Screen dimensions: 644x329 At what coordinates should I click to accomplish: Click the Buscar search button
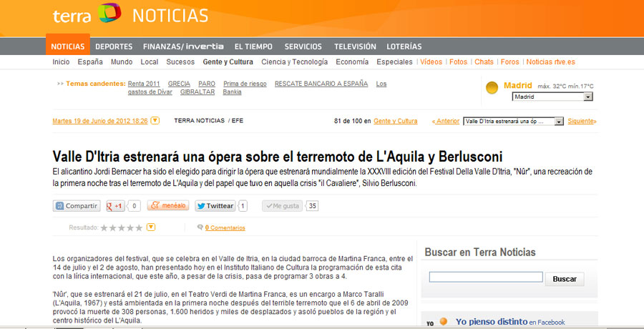(x=565, y=279)
